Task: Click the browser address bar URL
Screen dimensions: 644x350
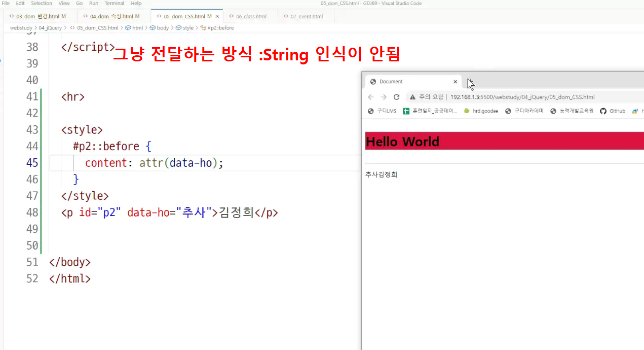Action: (522, 97)
